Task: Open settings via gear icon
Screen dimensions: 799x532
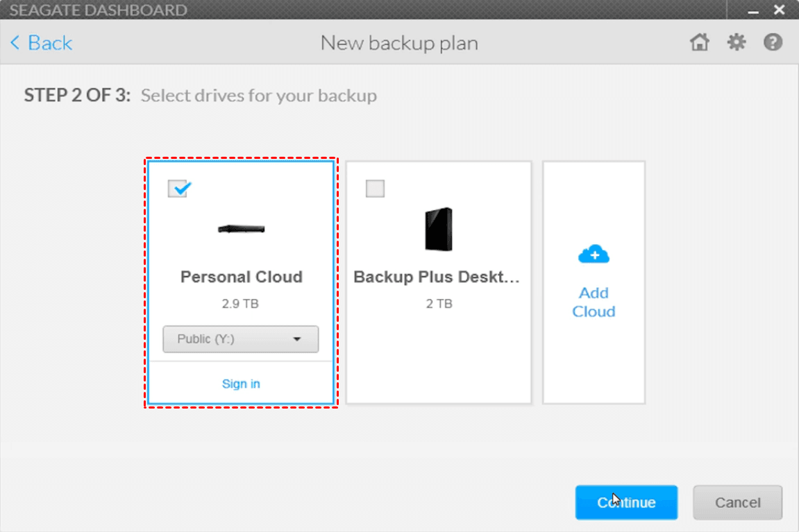Action: (x=737, y=43)
